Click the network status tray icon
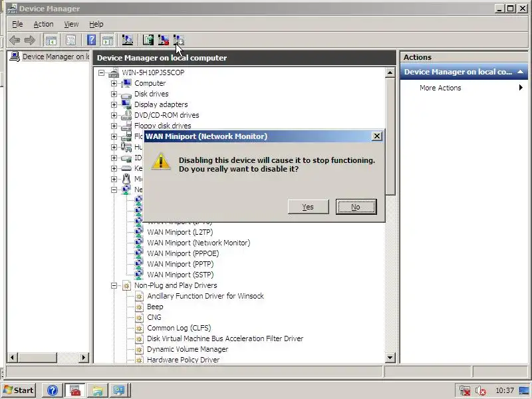The image size is (532, 399). tap(464, 390)
